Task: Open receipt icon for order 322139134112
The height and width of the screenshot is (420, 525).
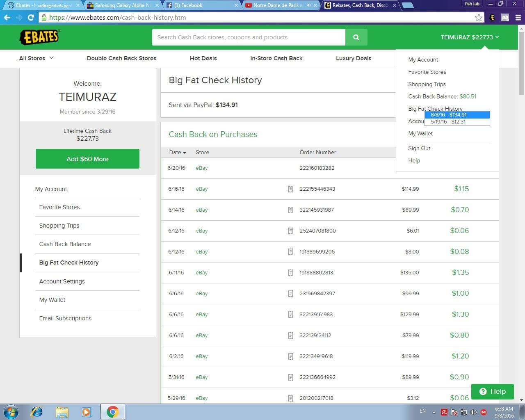Action: coord(290,336)
